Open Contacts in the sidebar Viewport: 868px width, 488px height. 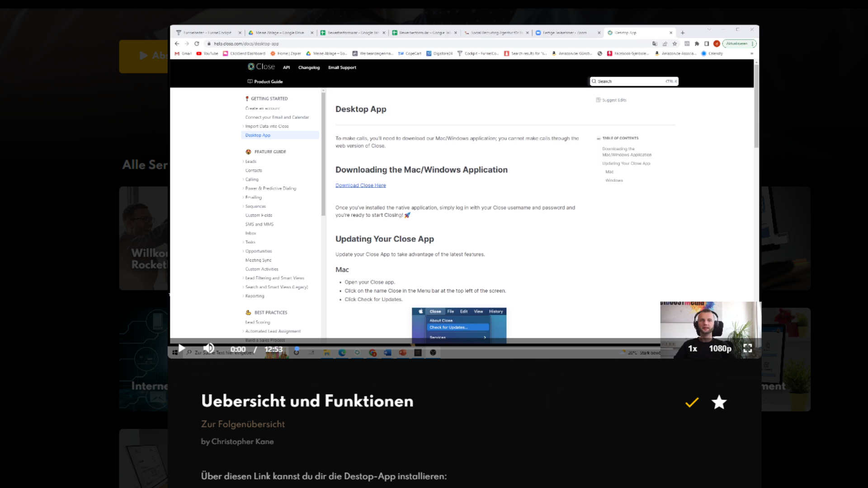[x=254, y=170]
